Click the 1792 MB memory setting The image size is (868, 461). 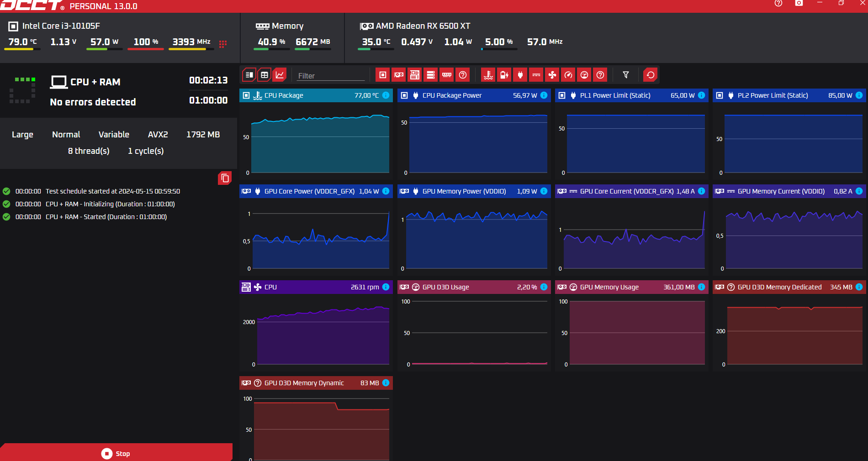(203, 135)
